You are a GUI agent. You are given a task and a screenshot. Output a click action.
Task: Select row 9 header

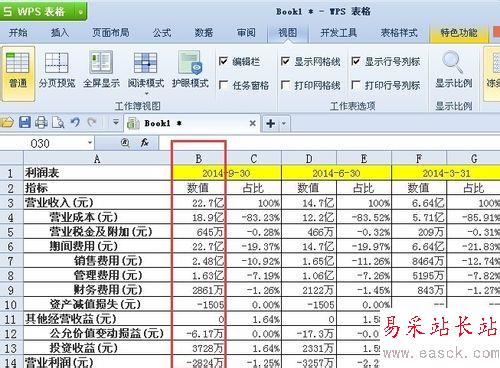(x=11, y=290)
